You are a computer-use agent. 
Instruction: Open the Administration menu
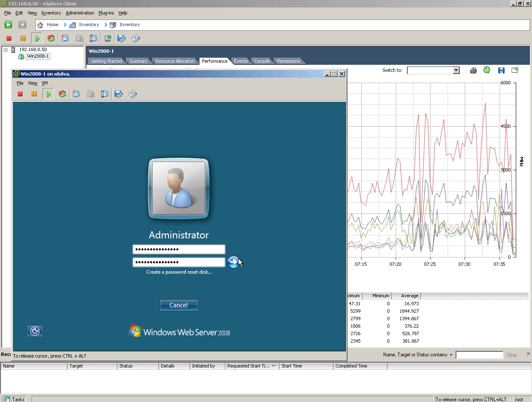(x=80, y=13)
